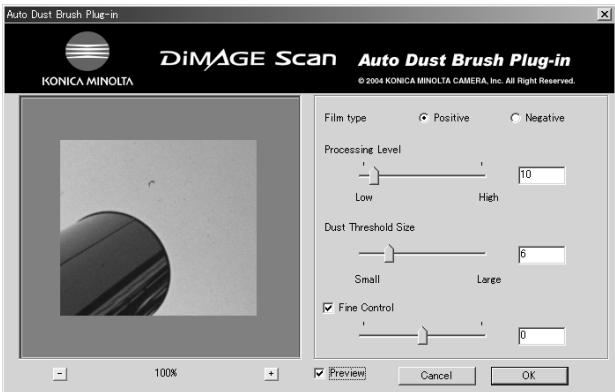Select the Negative film type radio button
615x392 pixels.
click(515, 118)
